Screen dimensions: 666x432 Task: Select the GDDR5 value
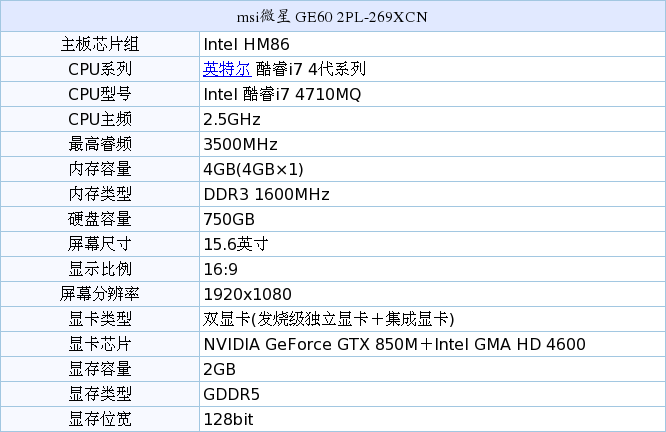[231, 394]
